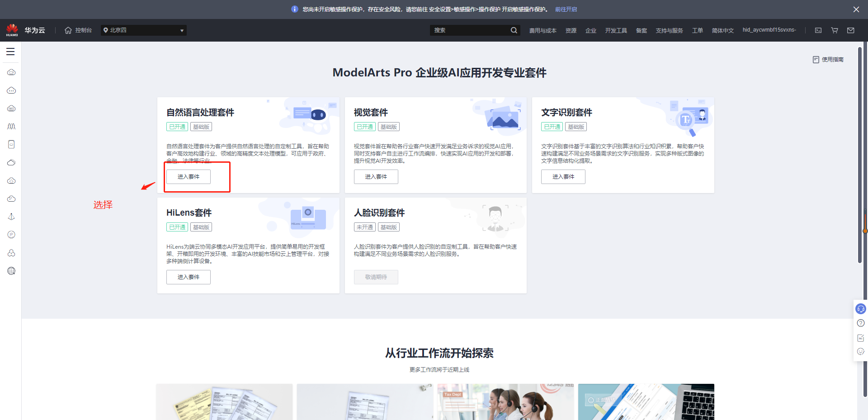Click the 文字识别套件 title
868x420 pixels.
566,112
